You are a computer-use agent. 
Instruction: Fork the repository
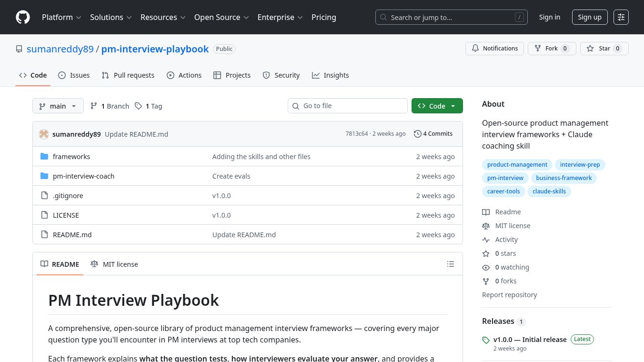pyautogui.click(x=552, y=49)
